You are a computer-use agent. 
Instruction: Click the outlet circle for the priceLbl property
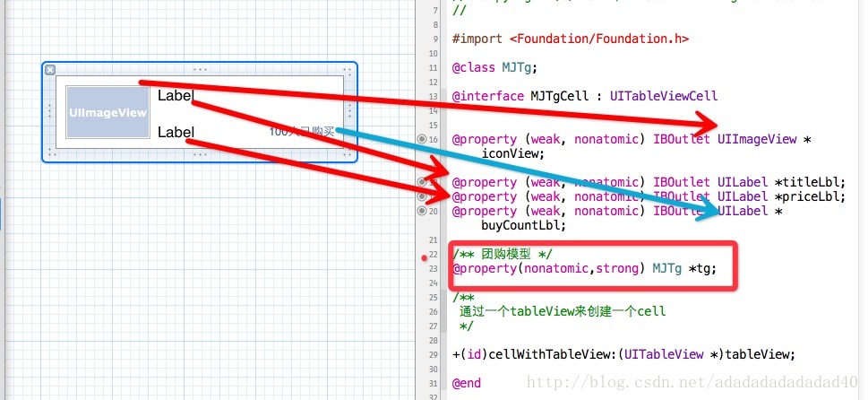tap(422, 196)
